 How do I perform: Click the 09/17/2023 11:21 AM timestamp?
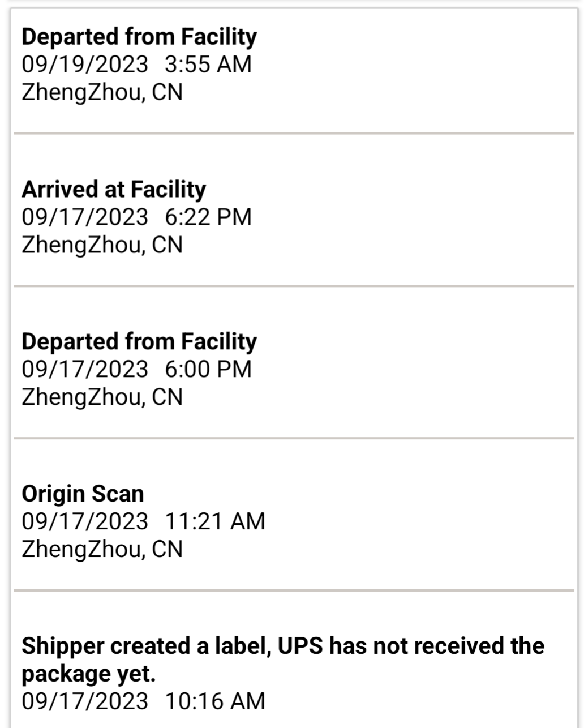pyautogui.click(x=143, y=521)
